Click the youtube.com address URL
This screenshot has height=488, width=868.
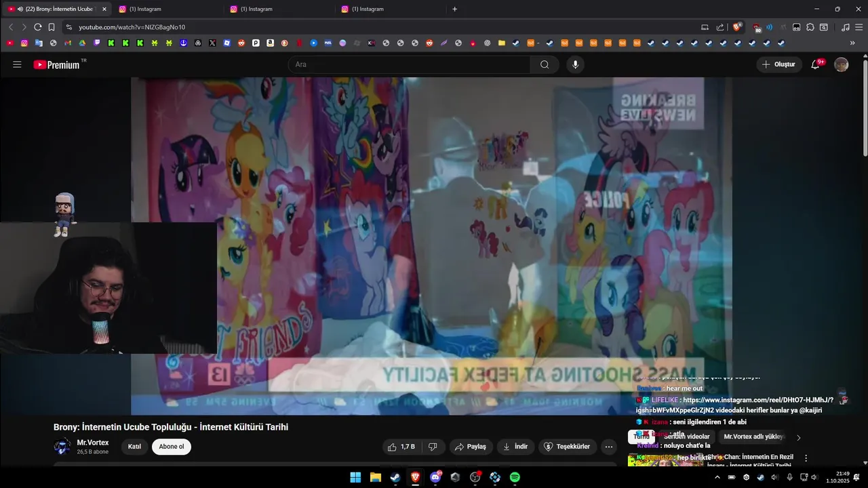point(132,27)
